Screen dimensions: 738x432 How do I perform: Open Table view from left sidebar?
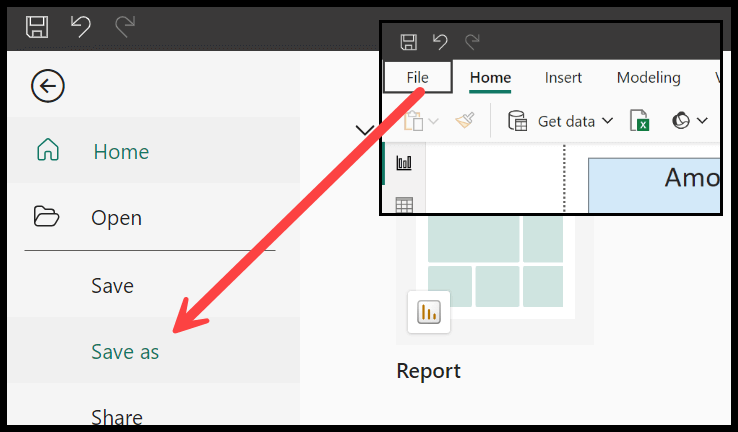tap(404, 205)
